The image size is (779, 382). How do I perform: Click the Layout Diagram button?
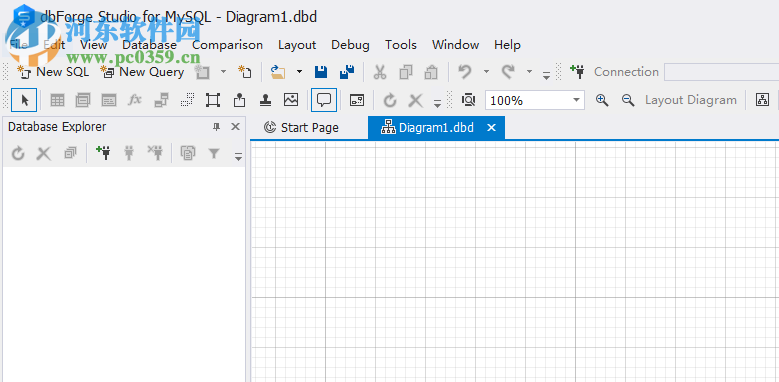coord(691,100)
